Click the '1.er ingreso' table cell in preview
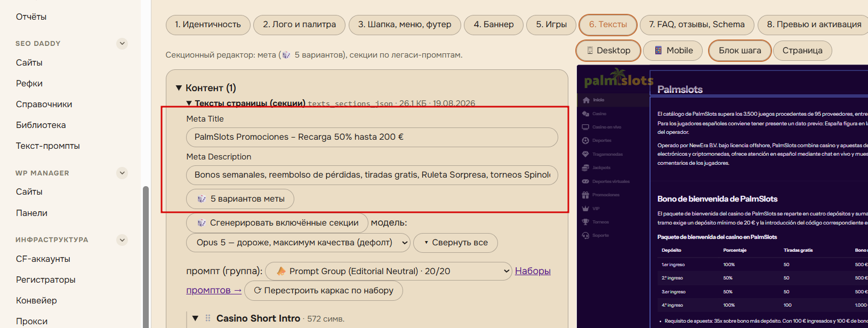This screenshot has height=328, width=868. click(673, 265)
